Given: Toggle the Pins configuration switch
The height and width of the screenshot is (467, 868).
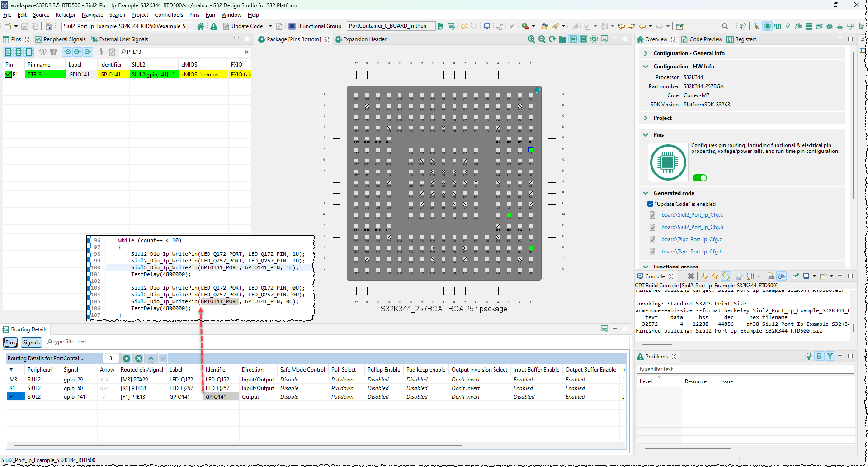Looking at the screenshot, I should (700, 177).
